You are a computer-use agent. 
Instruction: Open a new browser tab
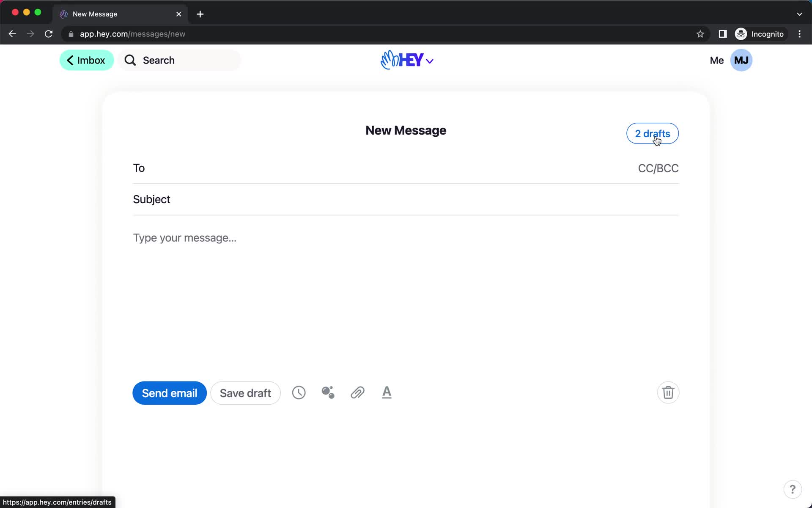coord(200,14)
